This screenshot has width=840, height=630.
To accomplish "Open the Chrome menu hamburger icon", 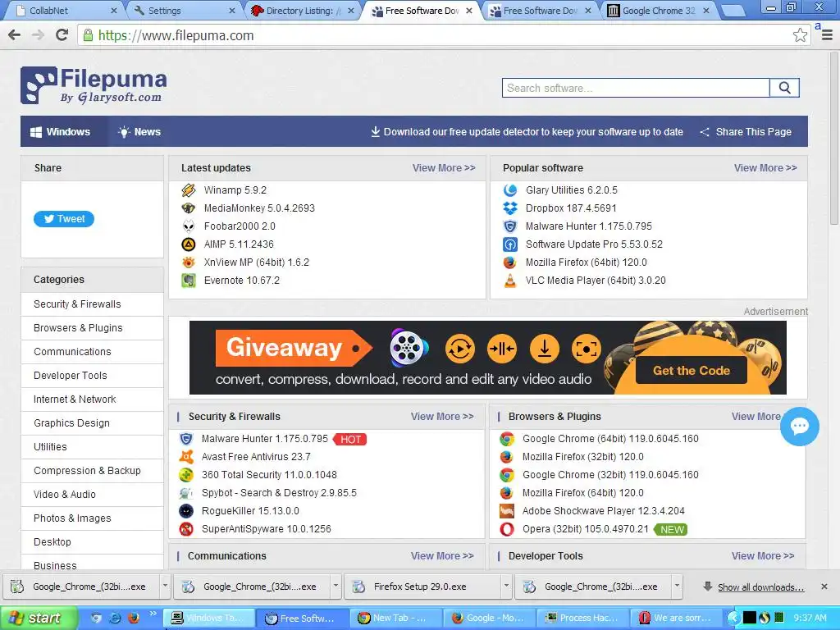I will [827, 35].
